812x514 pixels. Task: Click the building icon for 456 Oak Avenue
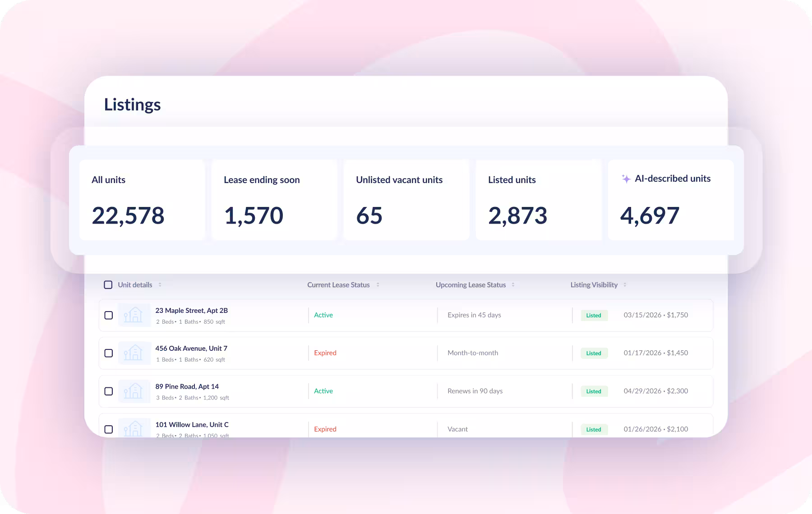point(134,353)
